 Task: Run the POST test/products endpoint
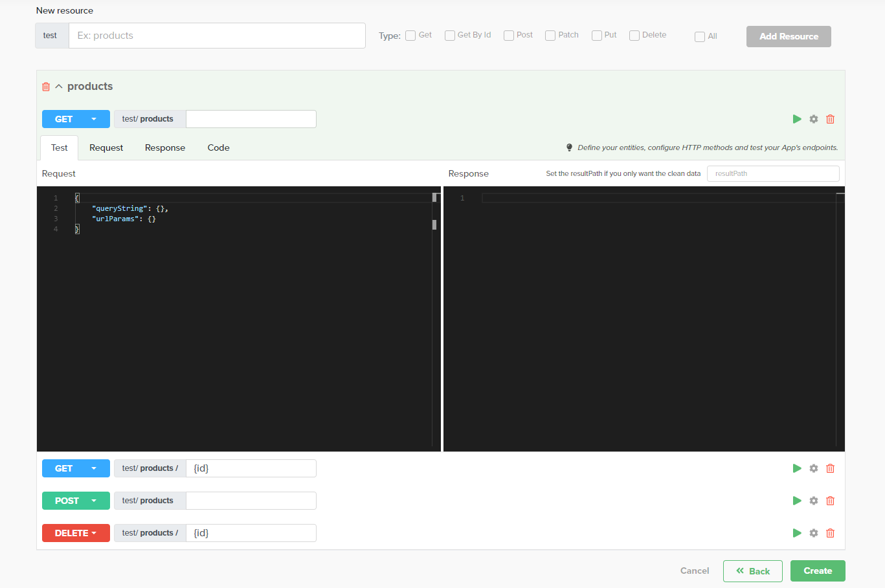pyautogui.click(x=797, y=501)
